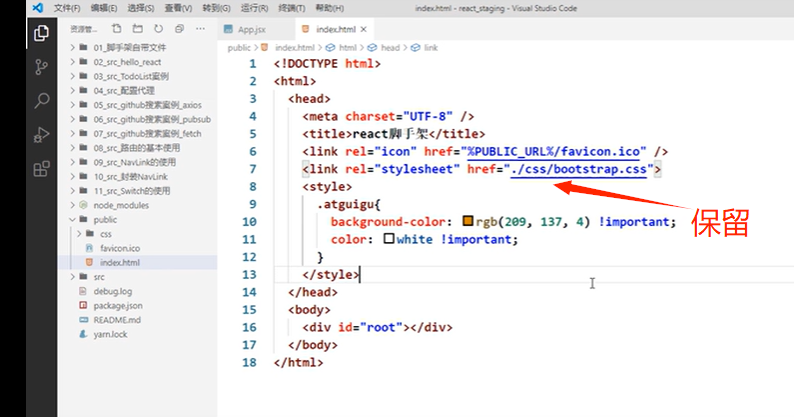Image resolution: width=794 pixels, height=417 pixels.
Task: Open debug.log file
Action: coord(138,291)
